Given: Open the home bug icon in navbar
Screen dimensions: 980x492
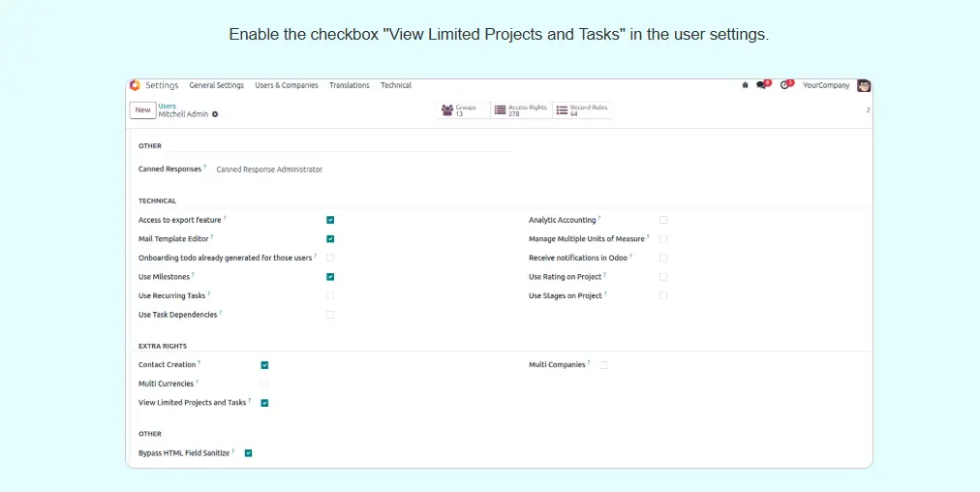Looking at the screenshot, I should [x=745, y=85].
